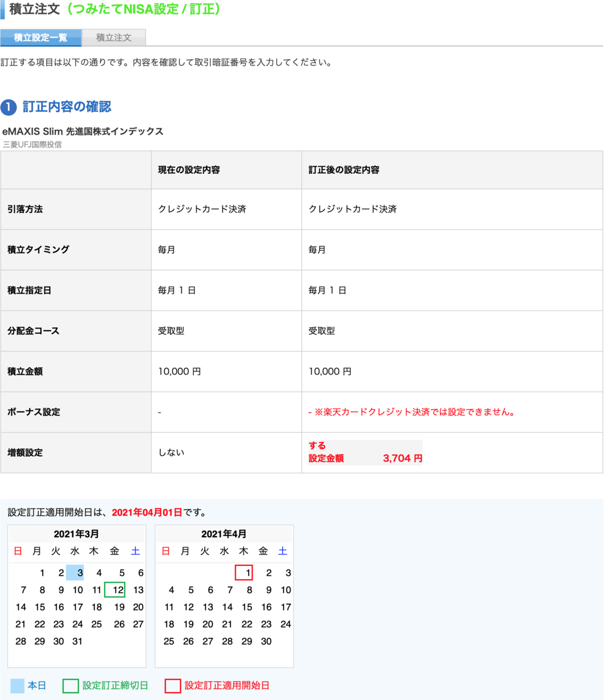This screenshot has height=700, width=607.
Task: Select the 積立設定一覧 tab
Action: click(40, 37)
